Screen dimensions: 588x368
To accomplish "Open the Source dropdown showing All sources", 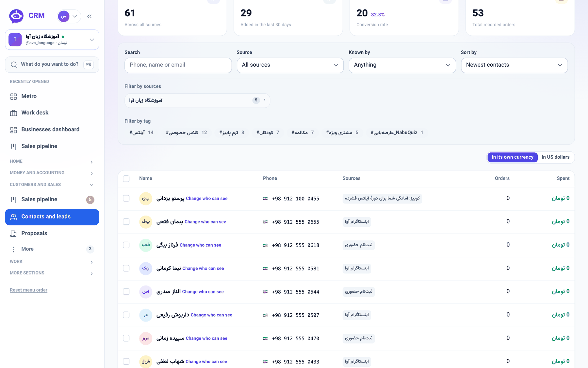I will click(290, 65).
